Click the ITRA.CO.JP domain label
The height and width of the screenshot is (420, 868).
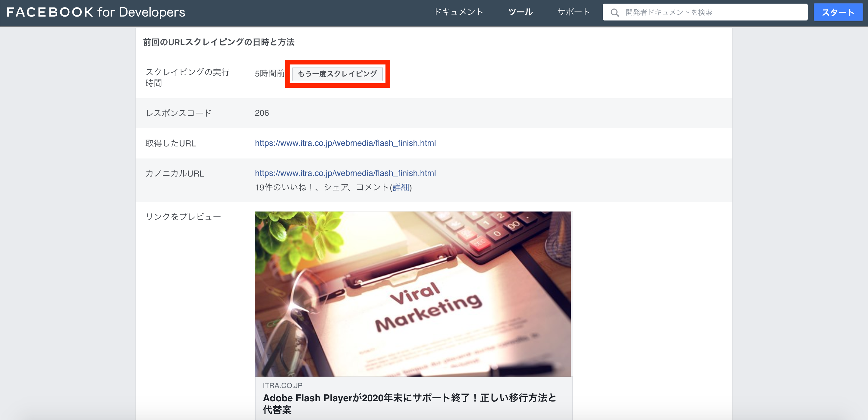point(282,385)
